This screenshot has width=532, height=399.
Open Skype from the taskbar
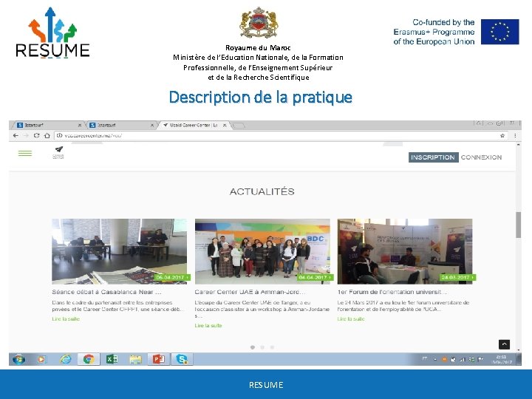coord(182,359)
